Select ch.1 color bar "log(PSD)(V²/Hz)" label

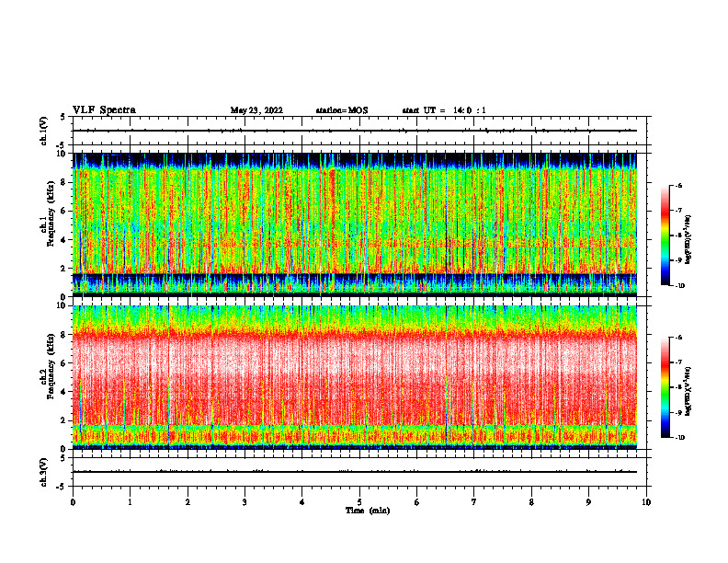pyautogui.click(x=688, y=240)
